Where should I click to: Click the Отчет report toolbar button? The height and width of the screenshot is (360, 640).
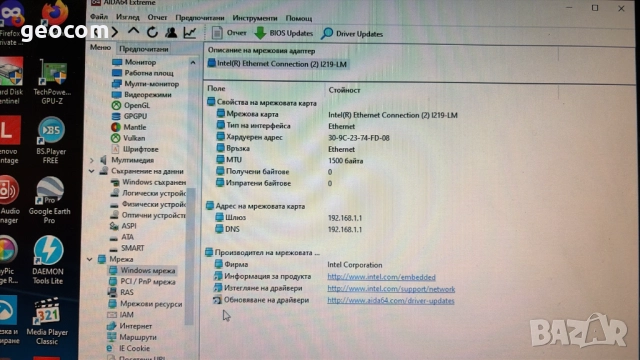229,33
